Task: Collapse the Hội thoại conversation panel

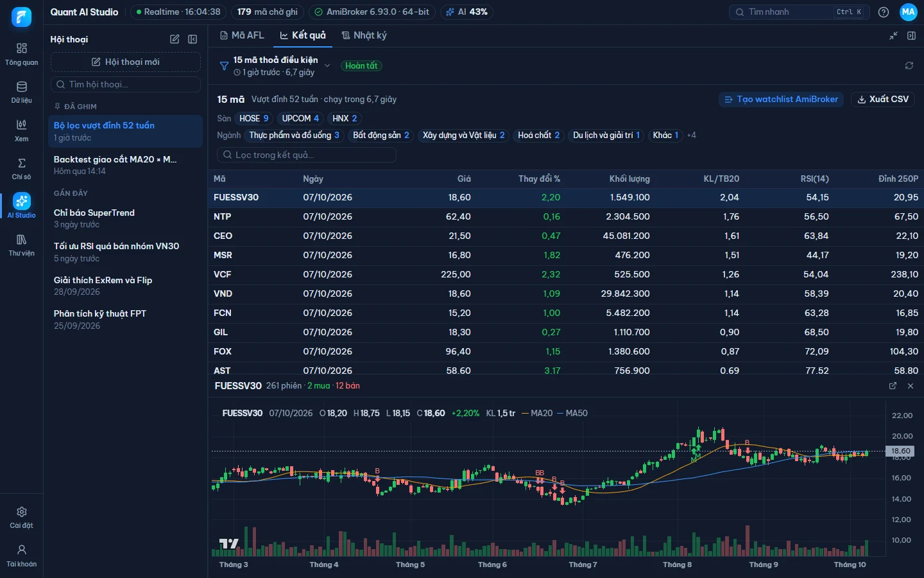Action: click(x=193, y=39)
